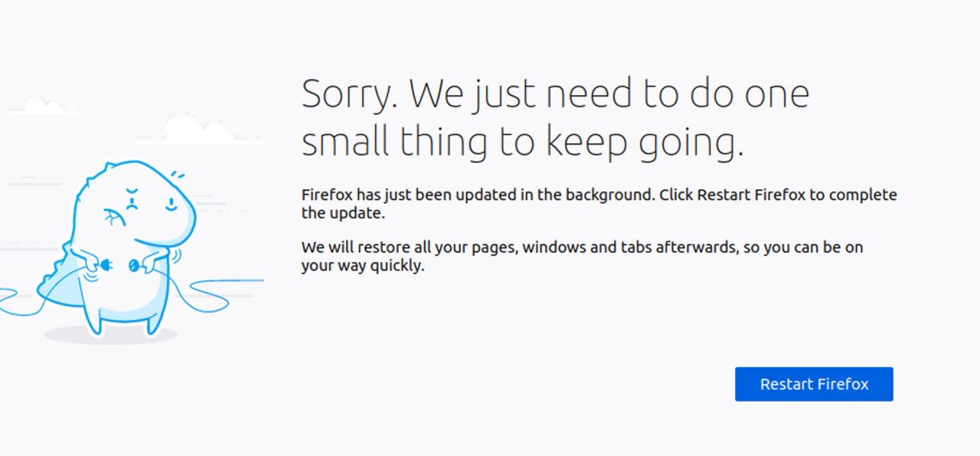Click the 'We will restore all your pages' paragraph
The image size is (980, 456).
(582, 257)
